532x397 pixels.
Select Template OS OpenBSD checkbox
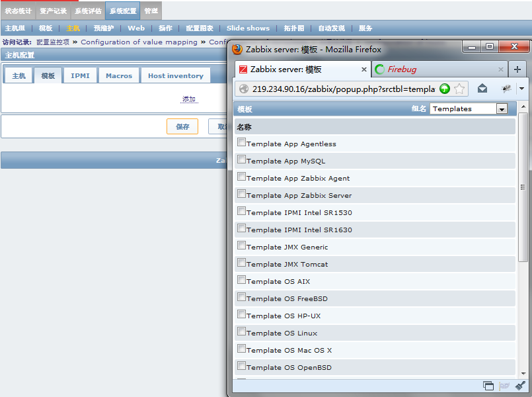241,366
